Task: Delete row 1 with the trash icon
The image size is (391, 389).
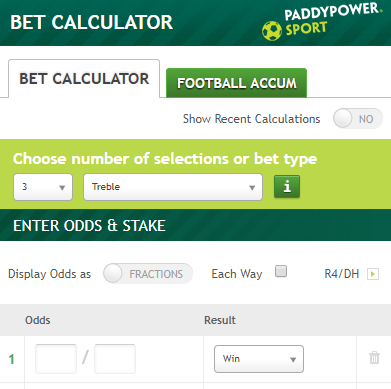Action: click(x=374, y=358)
